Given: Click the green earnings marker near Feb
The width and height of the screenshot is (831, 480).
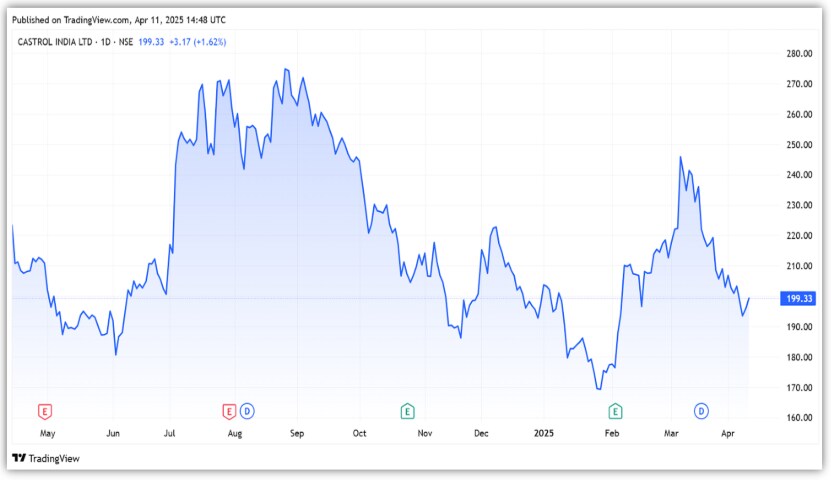Looking at the screenshot, I should click(x=615, y=411).
